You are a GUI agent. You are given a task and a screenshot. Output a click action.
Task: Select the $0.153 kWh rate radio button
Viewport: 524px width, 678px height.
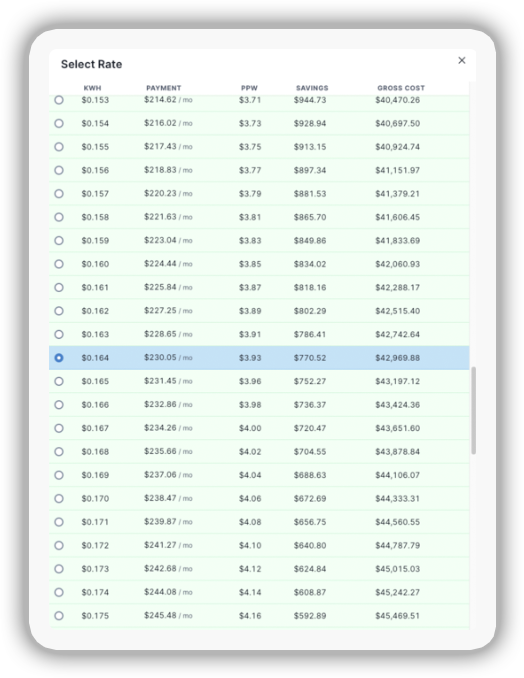59,100
